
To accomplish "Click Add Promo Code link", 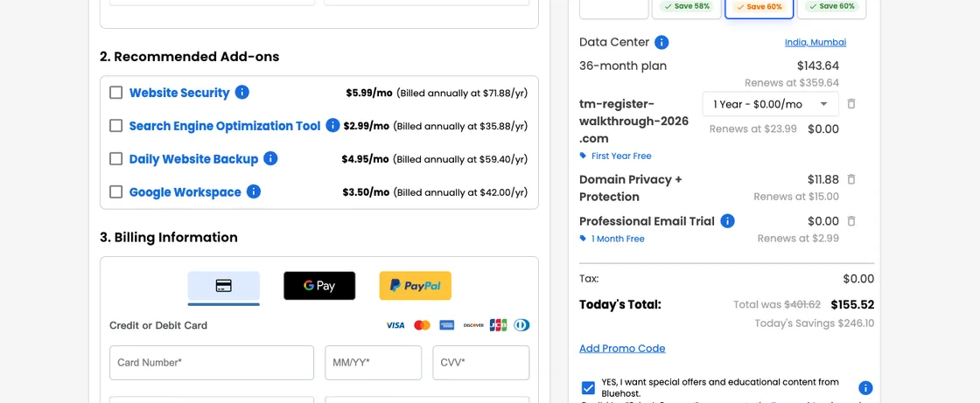I will click(622, 349).
